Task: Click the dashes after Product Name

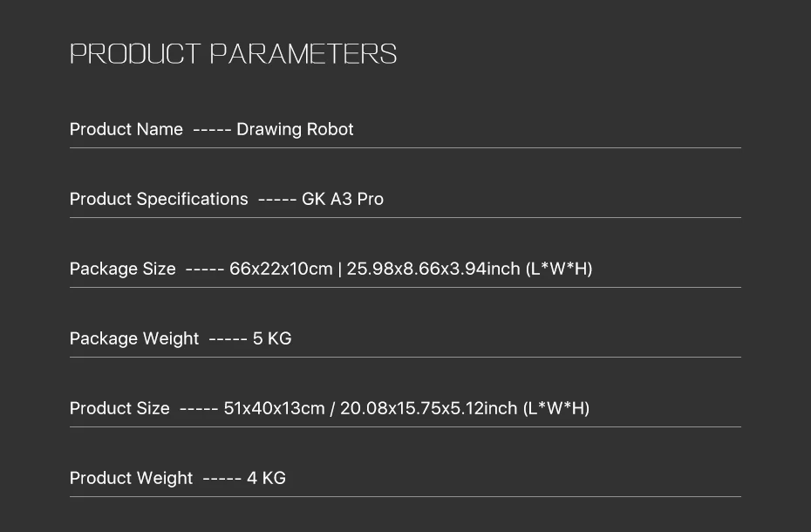Action: point(212,129)
